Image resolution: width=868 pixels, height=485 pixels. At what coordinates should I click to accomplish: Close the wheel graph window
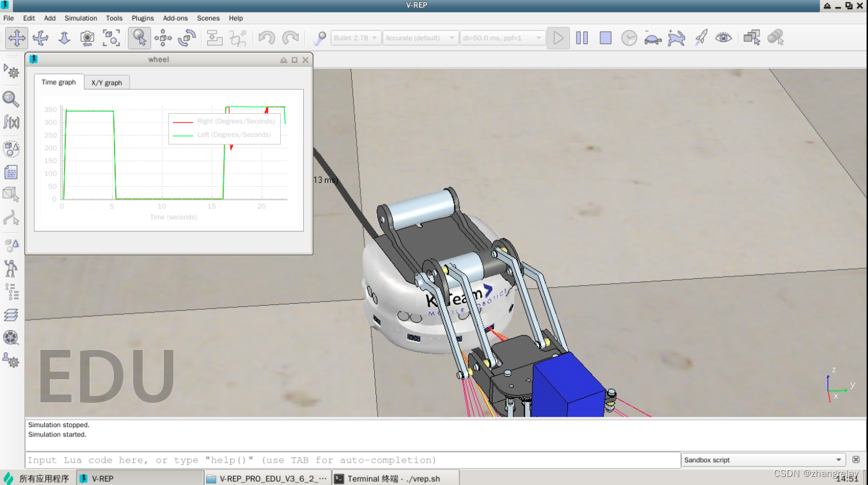click(x=305, y=60)
